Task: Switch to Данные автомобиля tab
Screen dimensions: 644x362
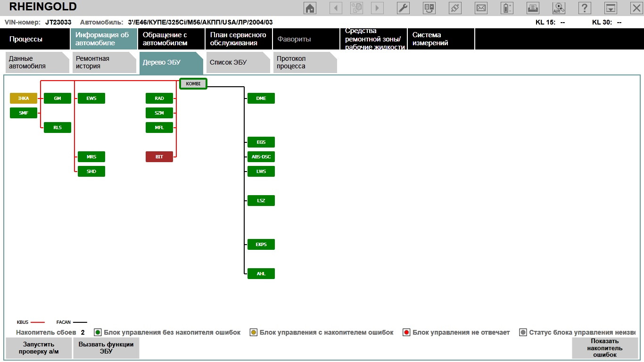Action: pos(37,62)
